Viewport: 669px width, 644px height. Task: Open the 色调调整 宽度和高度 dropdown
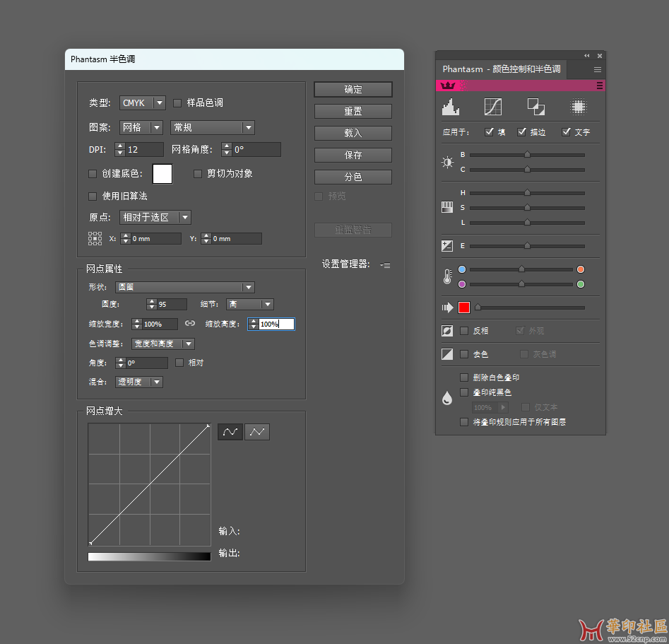click(x=163, y=344)
